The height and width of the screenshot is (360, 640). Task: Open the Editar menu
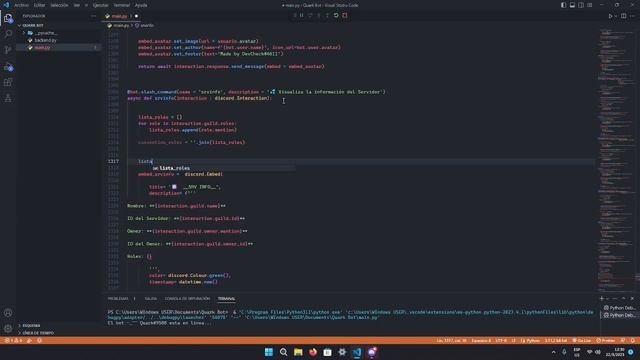tap(40, 5)
